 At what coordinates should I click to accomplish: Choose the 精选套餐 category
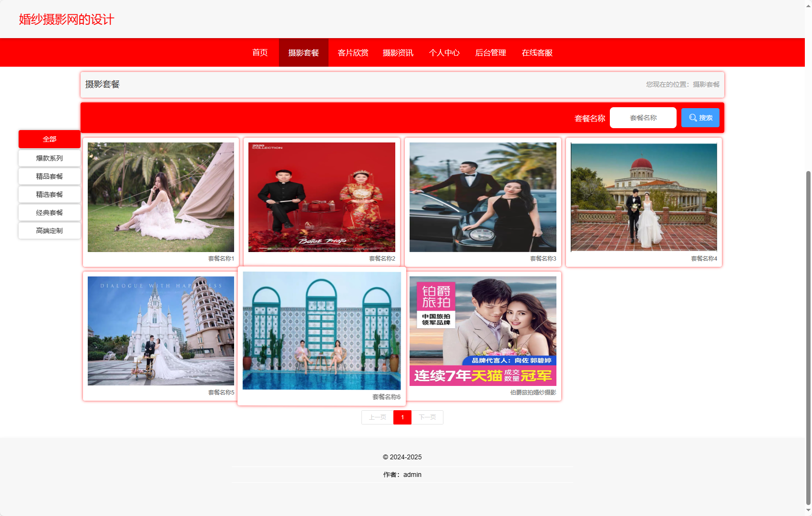point(50,194)
